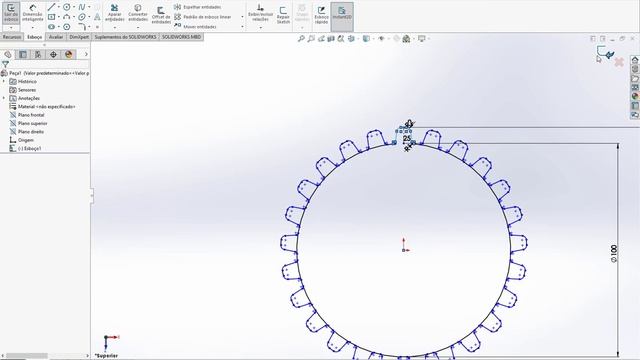The width and height of the screenshot is (640, 360).
Task: Open the FeatureManager design tree tab
Action: click(x=7, y=54)
